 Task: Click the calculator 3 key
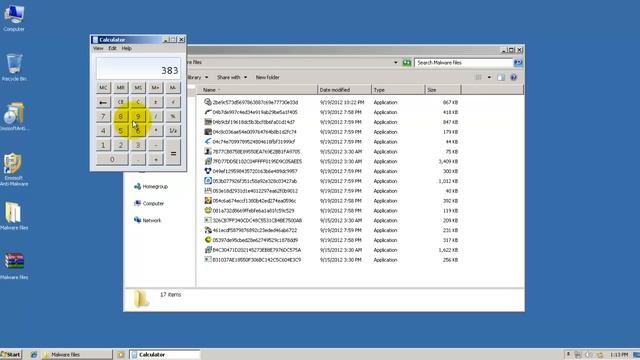pos(138,145)
